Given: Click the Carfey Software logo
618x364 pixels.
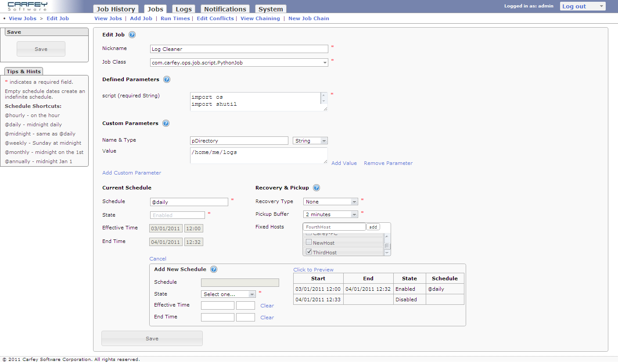Looking at the screenshot, I should [x=28, y=6].
